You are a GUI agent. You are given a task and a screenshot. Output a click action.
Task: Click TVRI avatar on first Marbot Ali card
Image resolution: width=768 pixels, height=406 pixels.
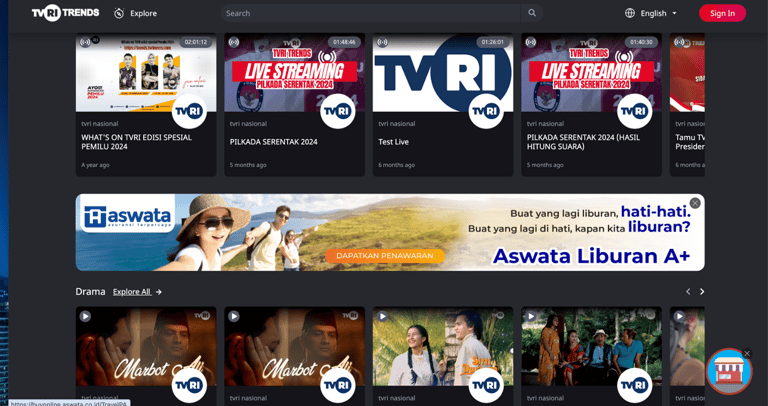click(189, 385)
